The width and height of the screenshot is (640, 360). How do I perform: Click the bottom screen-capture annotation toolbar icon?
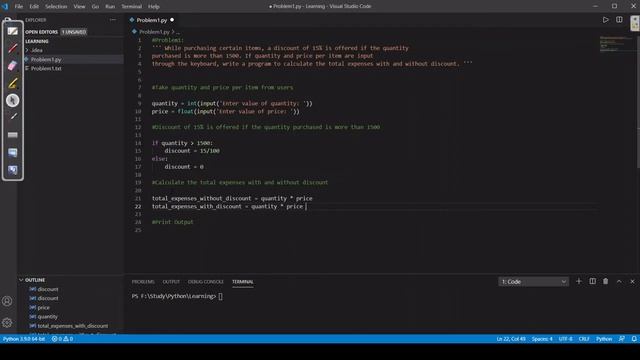tap(13, 170)
